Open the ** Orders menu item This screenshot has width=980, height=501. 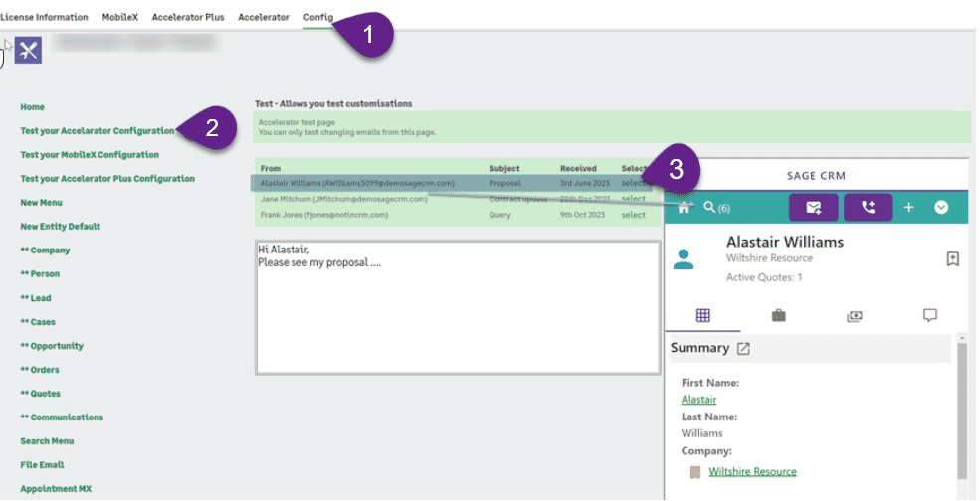(40, 369)
